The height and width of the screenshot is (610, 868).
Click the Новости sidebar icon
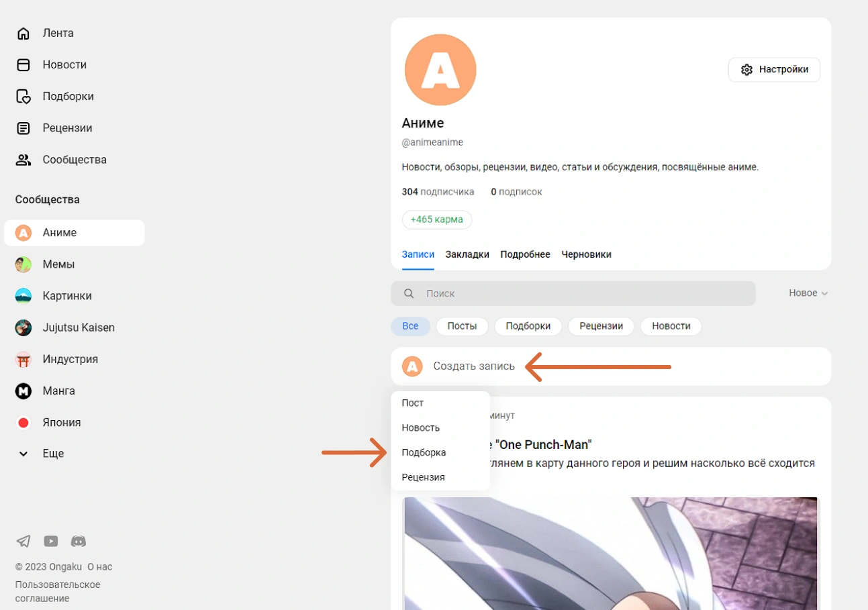pos(23,64)
